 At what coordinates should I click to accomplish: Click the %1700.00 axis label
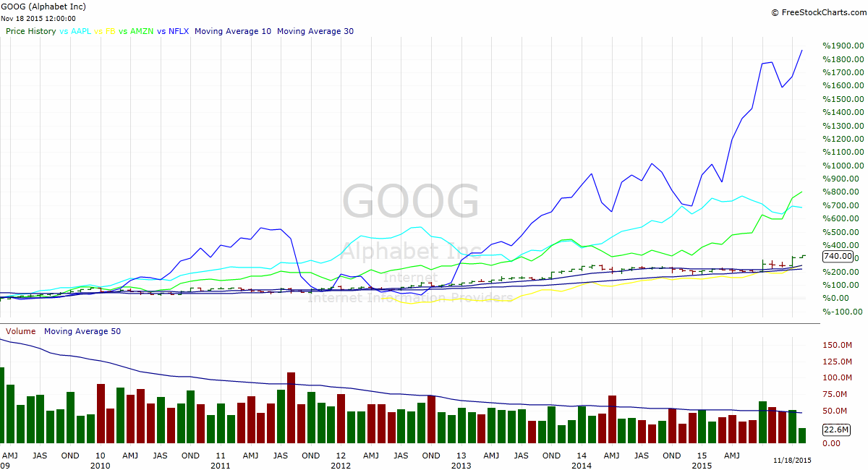843,72
